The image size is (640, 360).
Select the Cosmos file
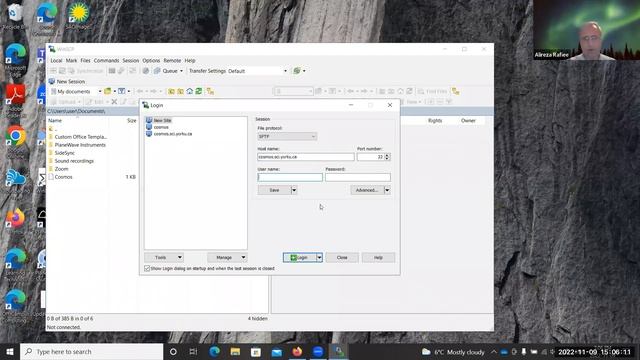click(x=60, y=177)
